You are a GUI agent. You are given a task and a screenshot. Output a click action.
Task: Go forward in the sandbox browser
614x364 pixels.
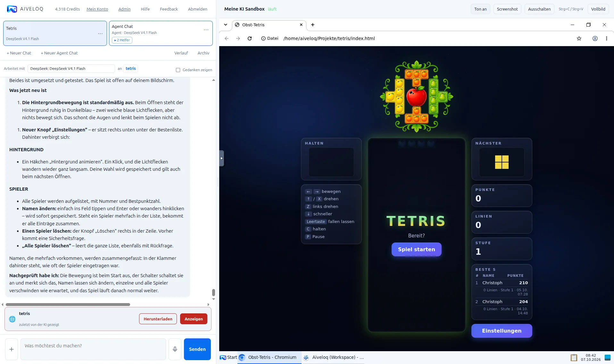pos(238,38)
